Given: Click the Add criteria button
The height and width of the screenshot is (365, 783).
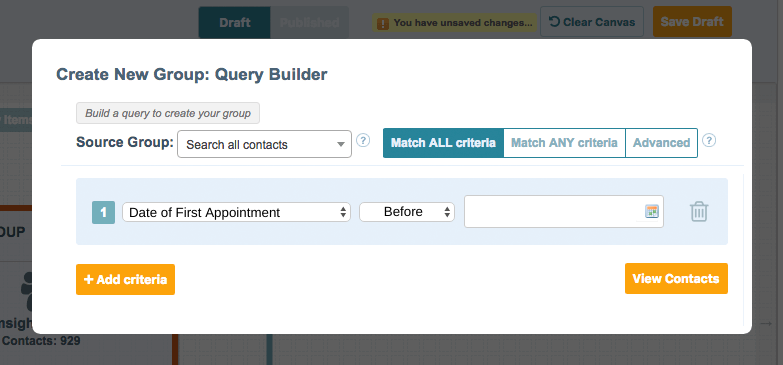Looking at the screenshot, I should click(x=125, y=280).
